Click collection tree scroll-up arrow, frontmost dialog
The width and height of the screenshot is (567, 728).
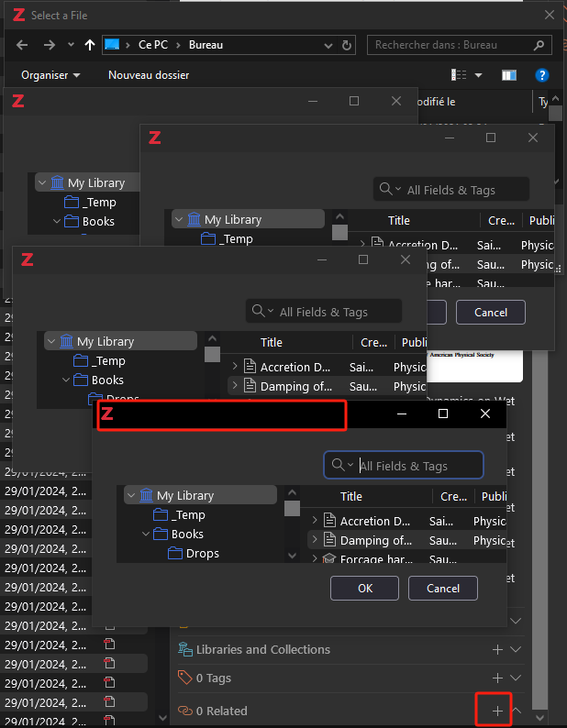(292, 492)
